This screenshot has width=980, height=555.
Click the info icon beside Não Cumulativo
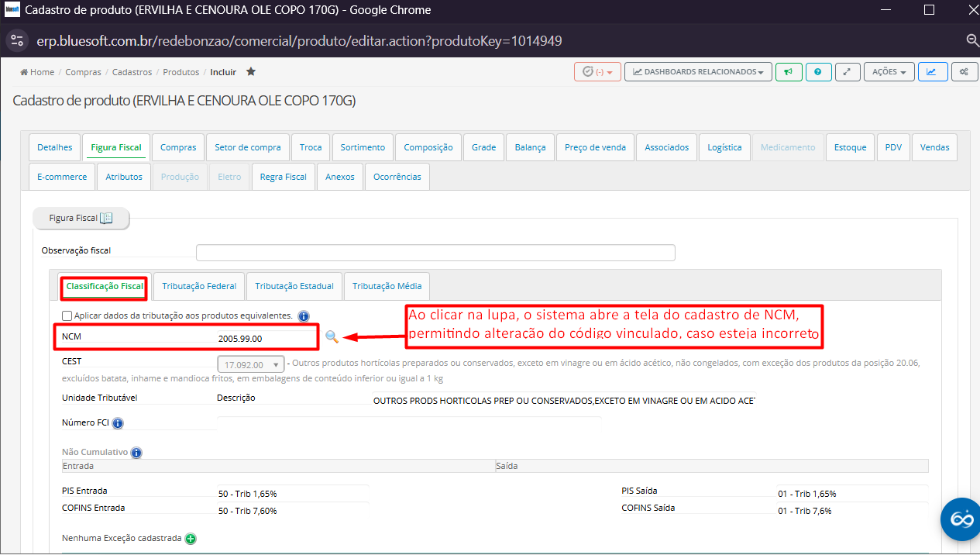pos(136,452)
